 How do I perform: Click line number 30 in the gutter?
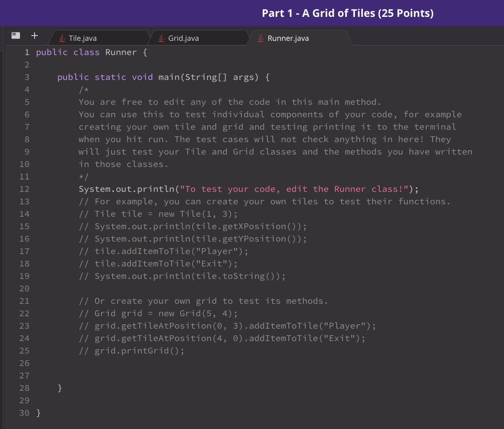pos(24,413)
